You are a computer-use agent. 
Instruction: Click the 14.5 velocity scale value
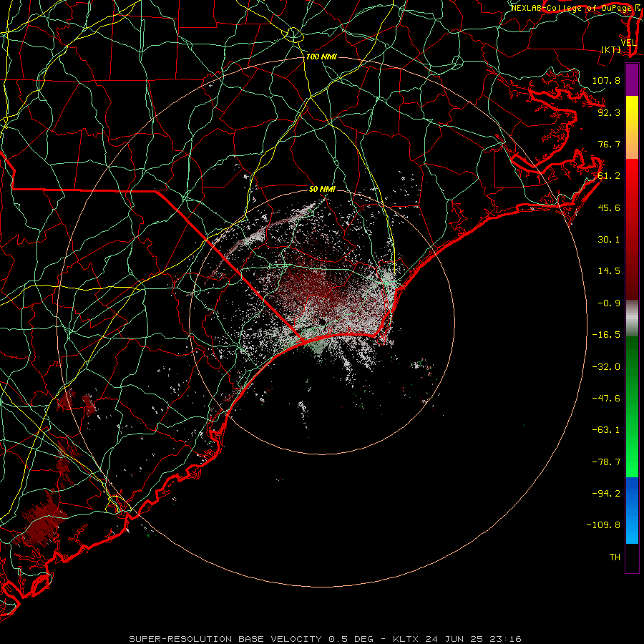tap(609, 271)
